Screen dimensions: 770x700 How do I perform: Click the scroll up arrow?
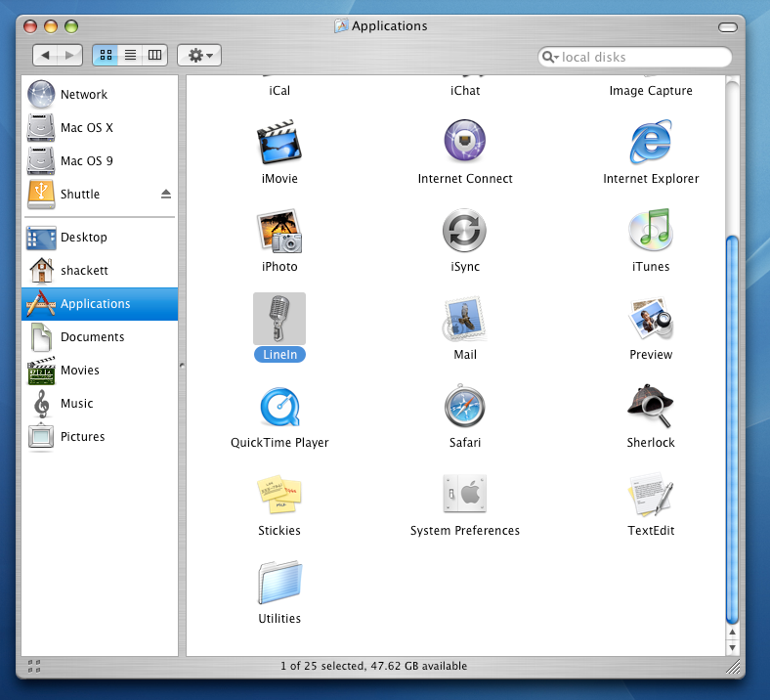click(x=732, y=633)
